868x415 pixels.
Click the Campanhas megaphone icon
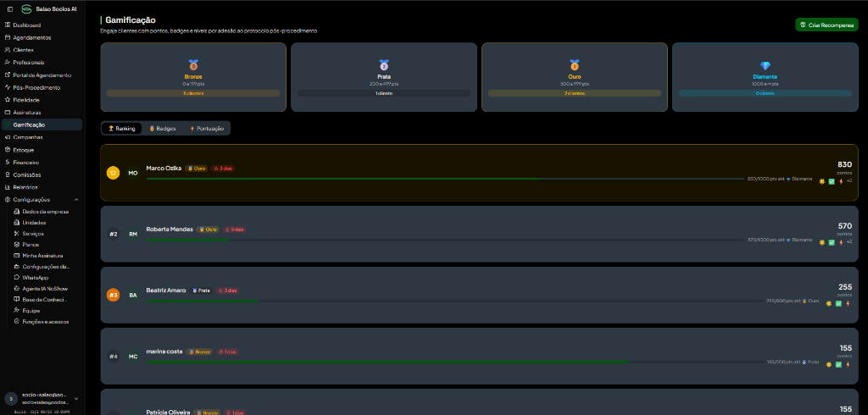coord(7,137)
